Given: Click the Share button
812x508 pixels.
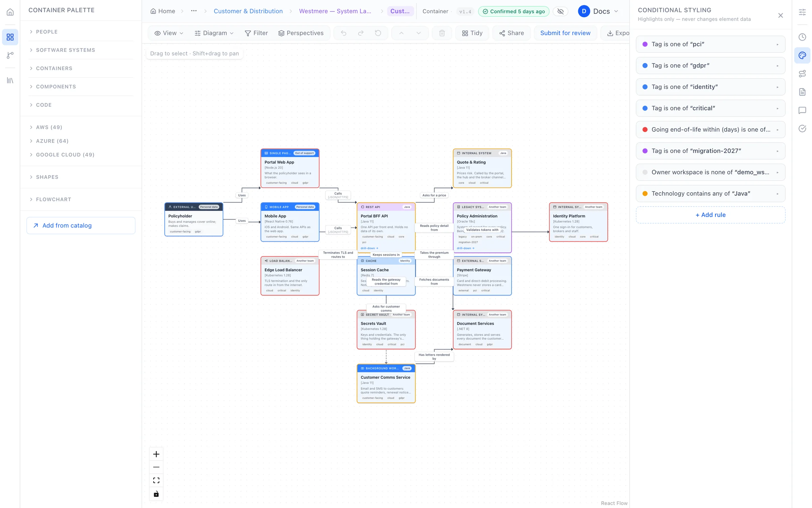Looking at the screenshot, I should point(511,33).
